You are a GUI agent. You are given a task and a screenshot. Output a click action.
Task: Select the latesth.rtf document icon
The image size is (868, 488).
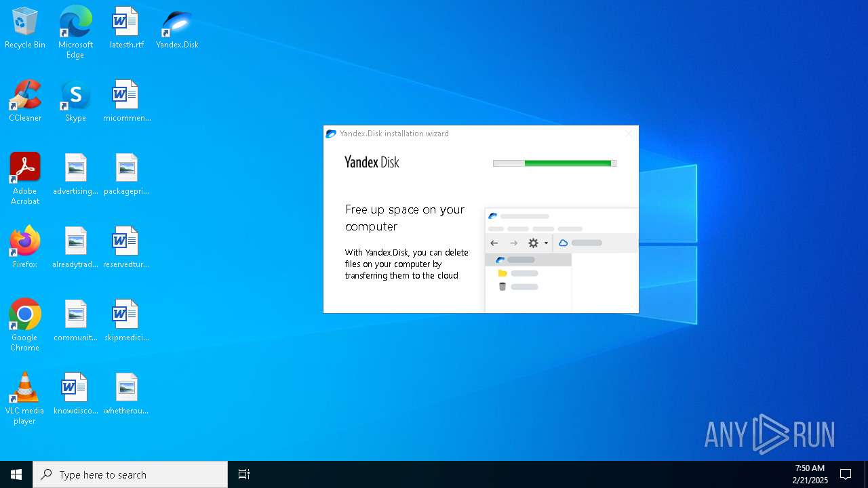(126, 28)
